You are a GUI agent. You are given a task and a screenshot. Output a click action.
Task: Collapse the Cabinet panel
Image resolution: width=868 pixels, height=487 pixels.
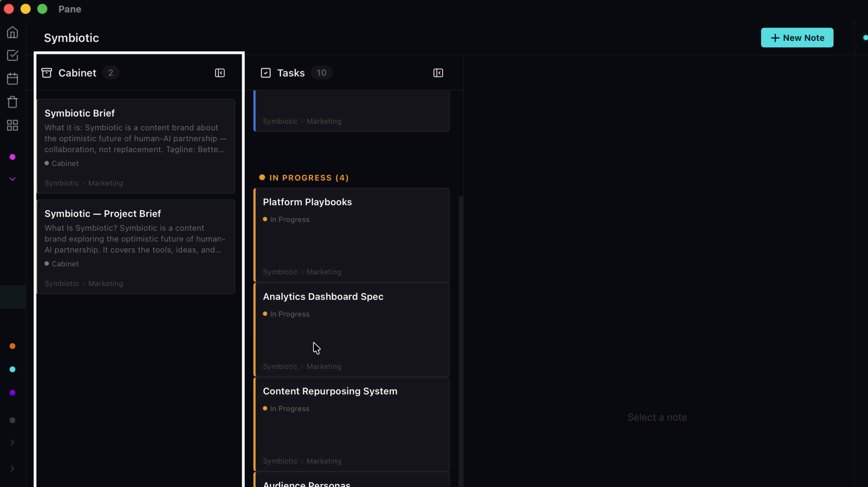pos(220,73)
